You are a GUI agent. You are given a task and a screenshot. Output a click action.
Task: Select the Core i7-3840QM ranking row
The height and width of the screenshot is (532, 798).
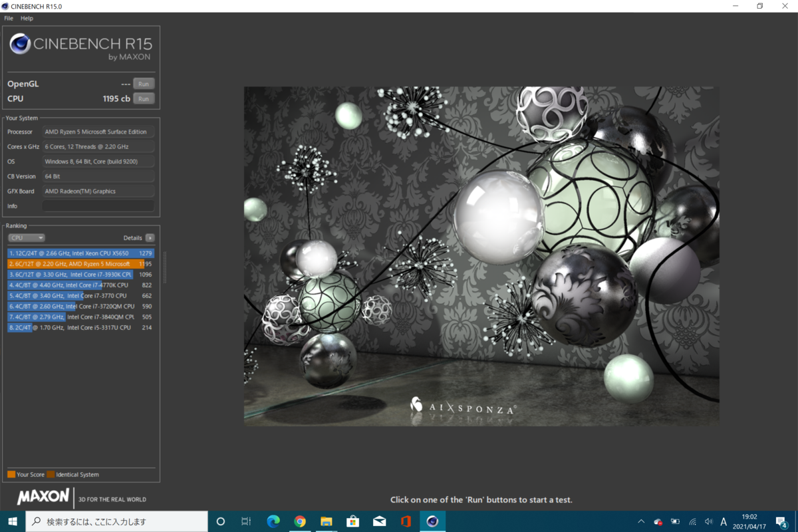click(81, 317)
